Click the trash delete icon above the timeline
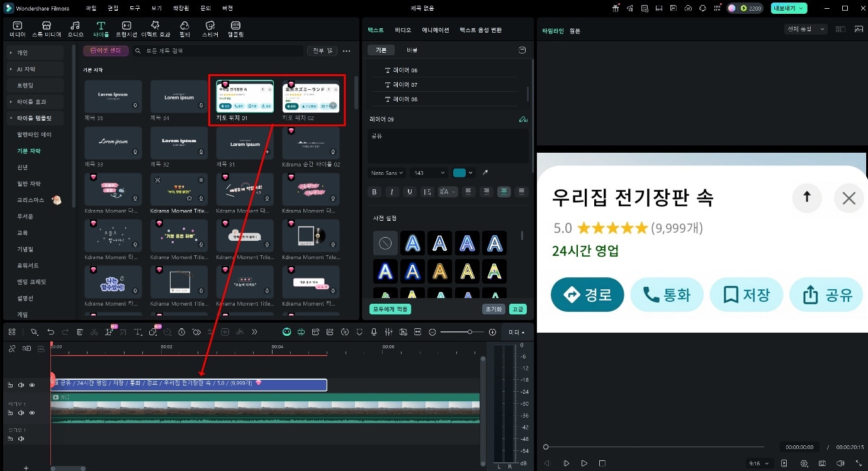Image resolution: width=868 pixels, height=471 pixels. pos(79,331)
